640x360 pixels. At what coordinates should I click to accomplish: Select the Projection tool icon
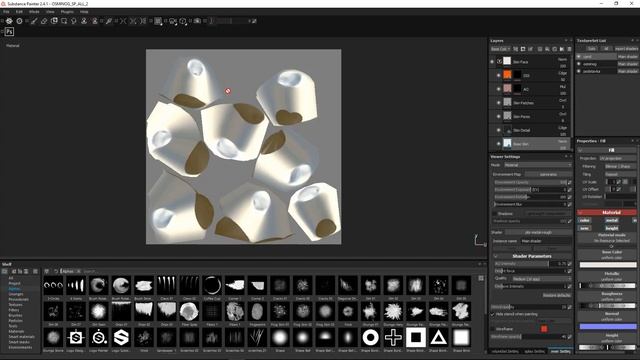54,21
